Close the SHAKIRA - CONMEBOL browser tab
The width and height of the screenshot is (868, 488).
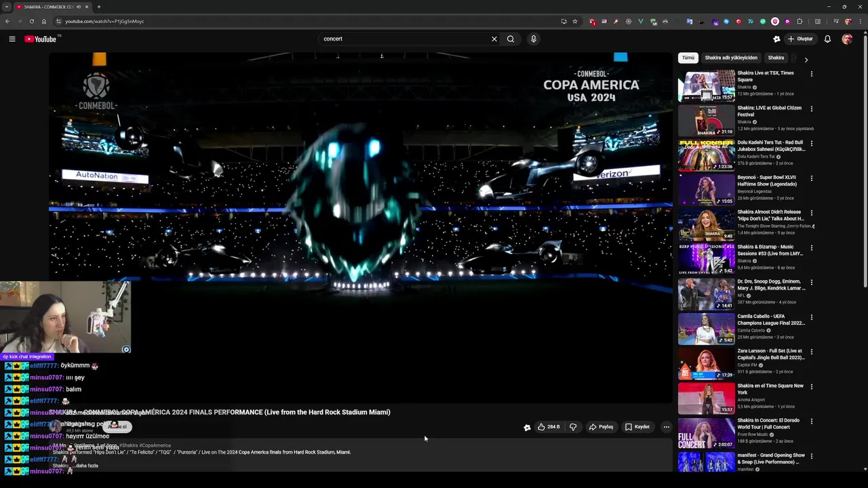(87, 7)
